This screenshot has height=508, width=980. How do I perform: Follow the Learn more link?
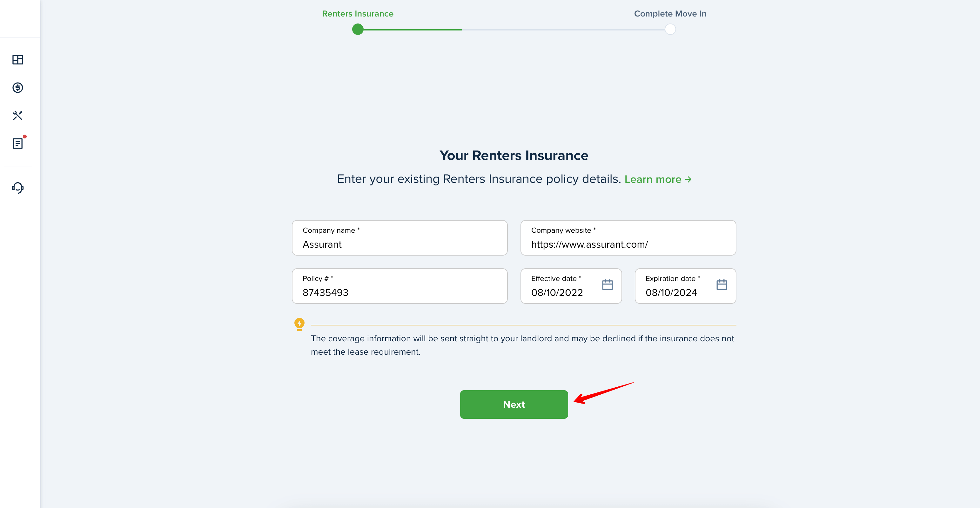[x=653, y=179]
